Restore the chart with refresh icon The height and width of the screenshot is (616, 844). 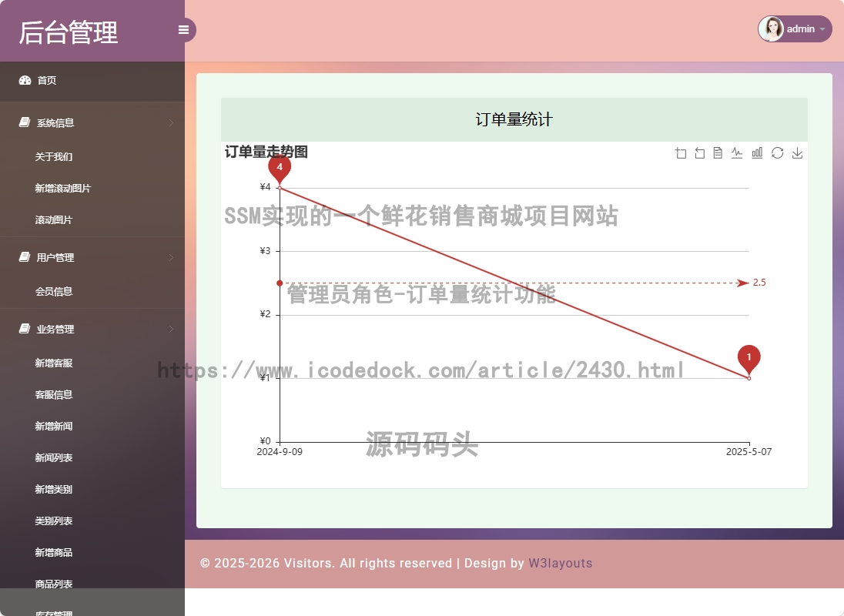tap(777, 153)
